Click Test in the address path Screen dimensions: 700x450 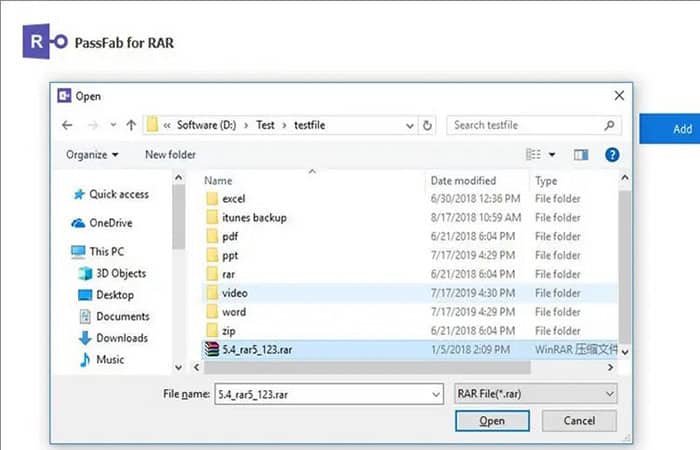tap(265, 125)
